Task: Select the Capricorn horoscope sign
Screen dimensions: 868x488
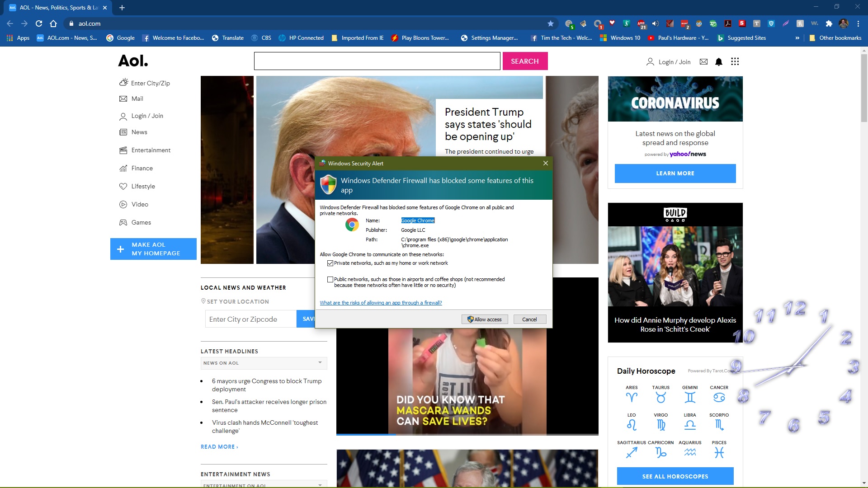Action: [660, 449]
